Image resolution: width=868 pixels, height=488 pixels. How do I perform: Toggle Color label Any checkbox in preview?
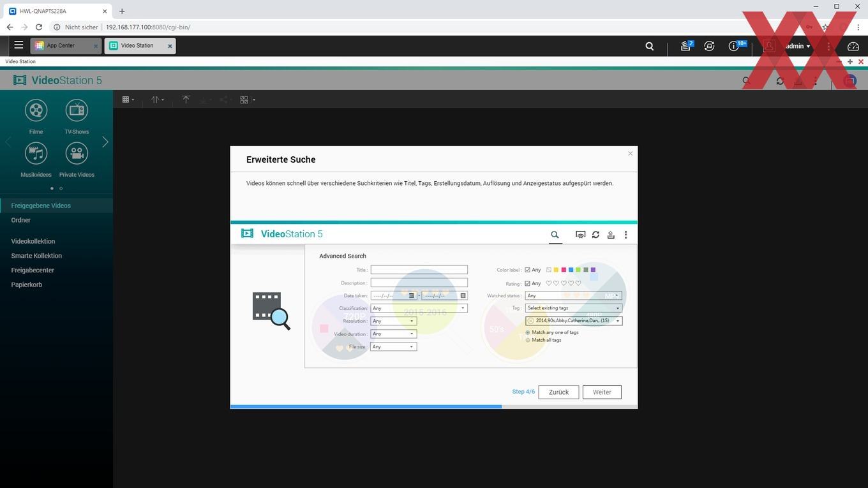528,270
